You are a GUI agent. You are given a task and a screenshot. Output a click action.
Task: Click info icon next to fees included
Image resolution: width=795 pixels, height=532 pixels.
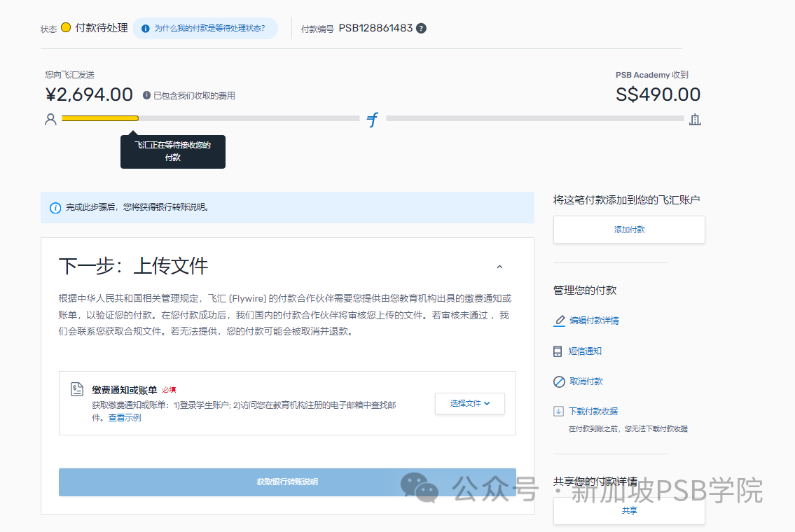point(146,95)
